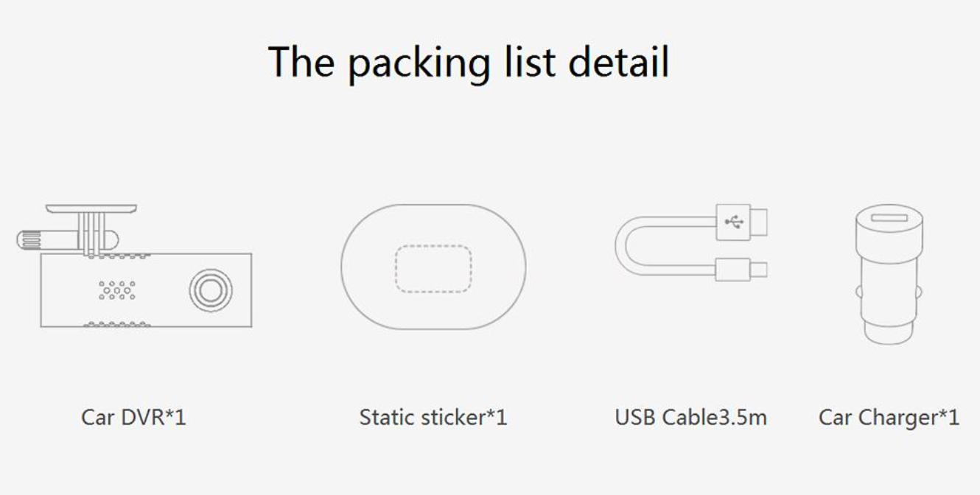Image resolution: width=980 pixels, height=495 pixels.
Task: Click the USB port slot atop the car charger
Action: tap(888, 219)
